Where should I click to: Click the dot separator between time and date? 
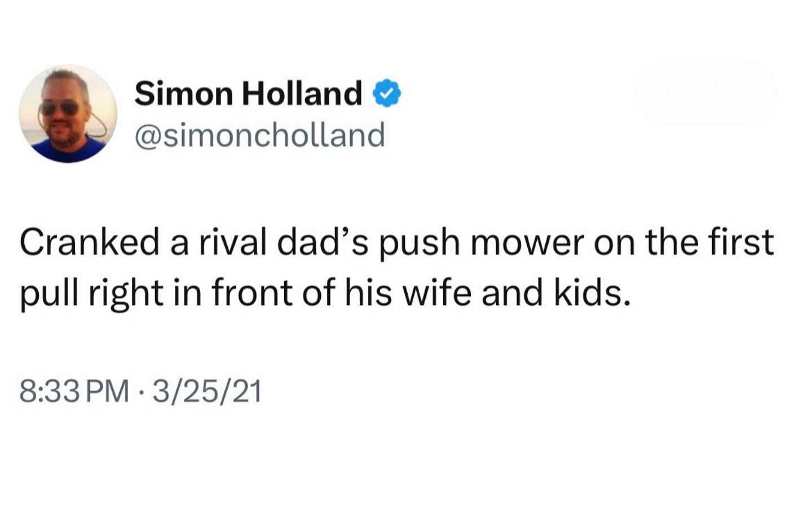coord(140,391)
